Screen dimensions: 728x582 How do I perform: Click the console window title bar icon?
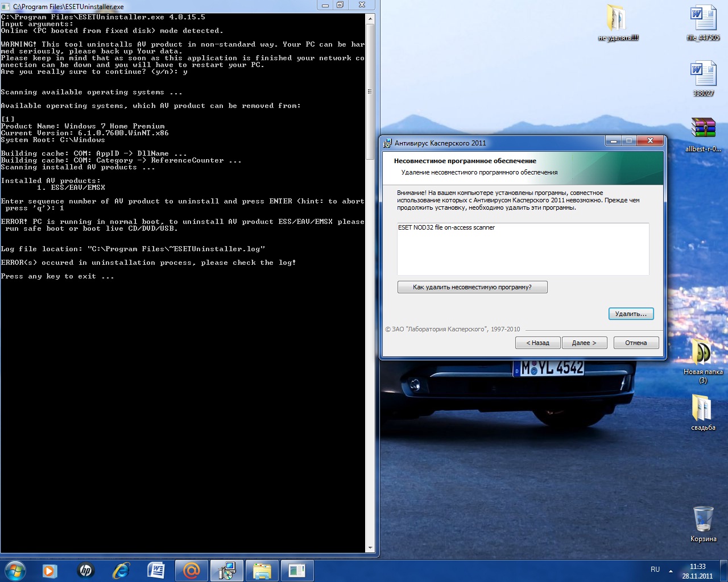coord(6,6)
